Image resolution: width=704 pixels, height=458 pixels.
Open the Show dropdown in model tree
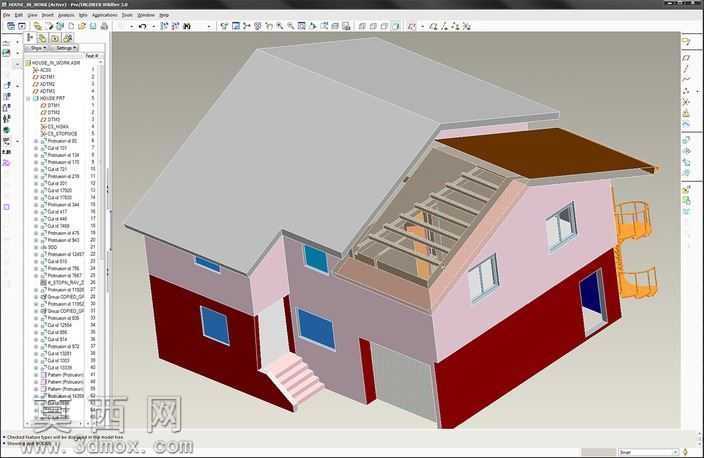tap(38, 48)
